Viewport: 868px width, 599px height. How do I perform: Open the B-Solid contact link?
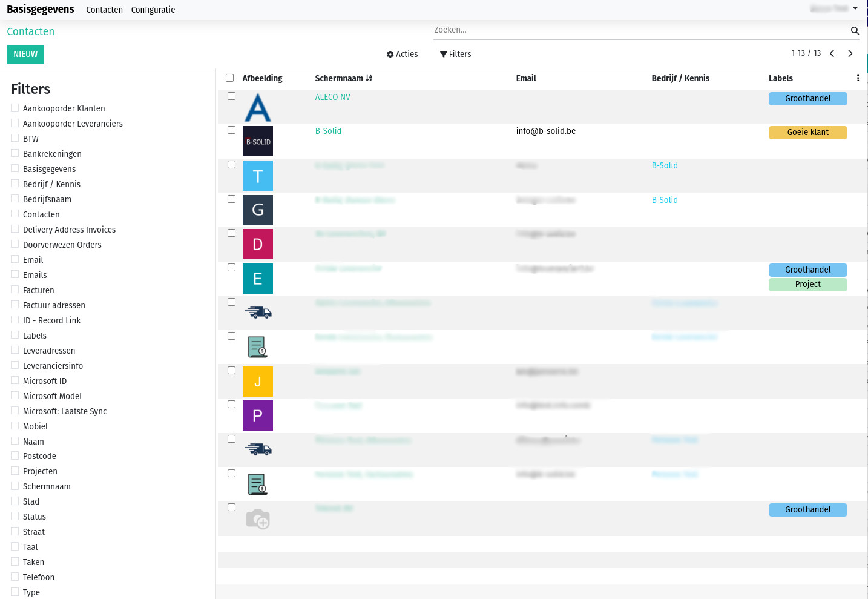pyautogui.click(x=328, y=131)
